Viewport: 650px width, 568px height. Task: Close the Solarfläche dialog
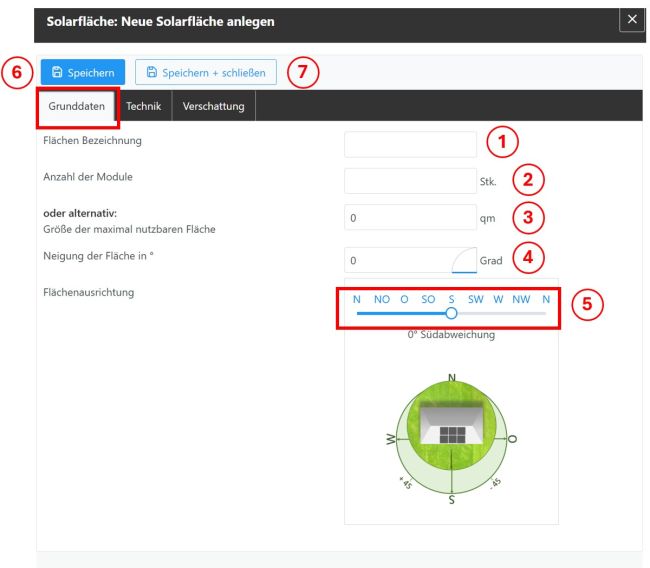coord(632,19)
